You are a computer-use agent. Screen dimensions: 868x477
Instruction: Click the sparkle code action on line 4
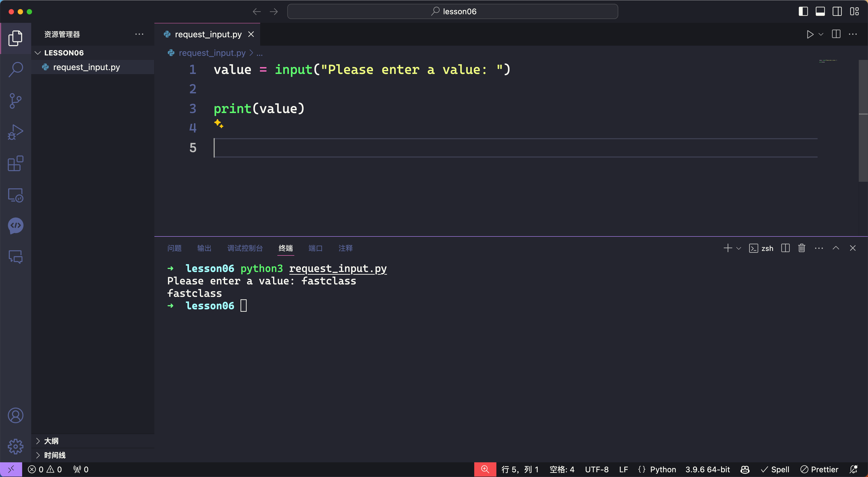point(219,124)
